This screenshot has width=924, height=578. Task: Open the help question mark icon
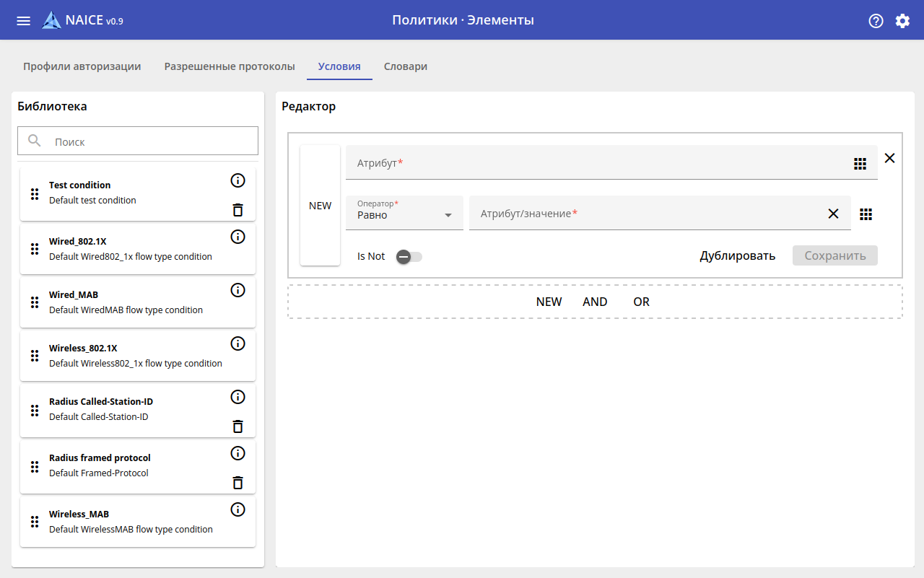[x=876, y=21]
